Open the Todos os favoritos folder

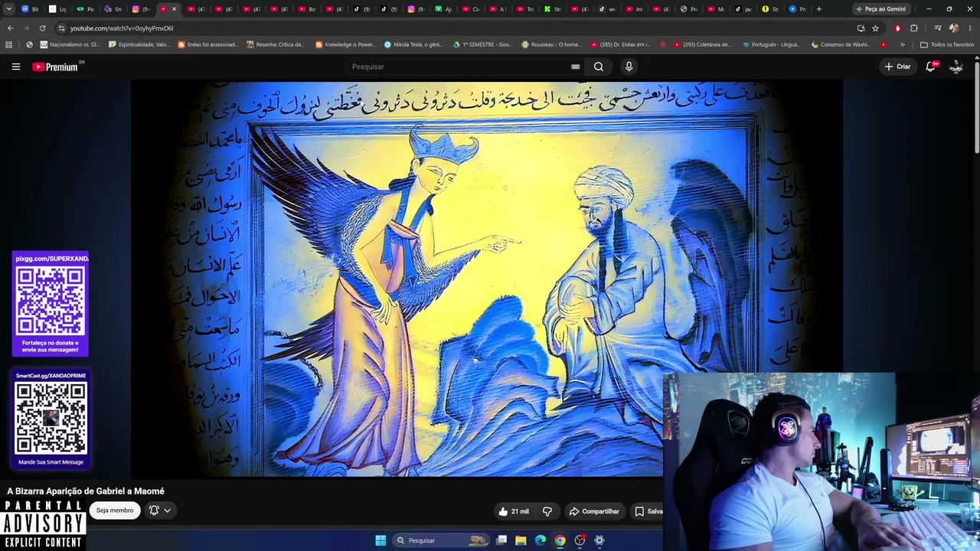point(946,44)
